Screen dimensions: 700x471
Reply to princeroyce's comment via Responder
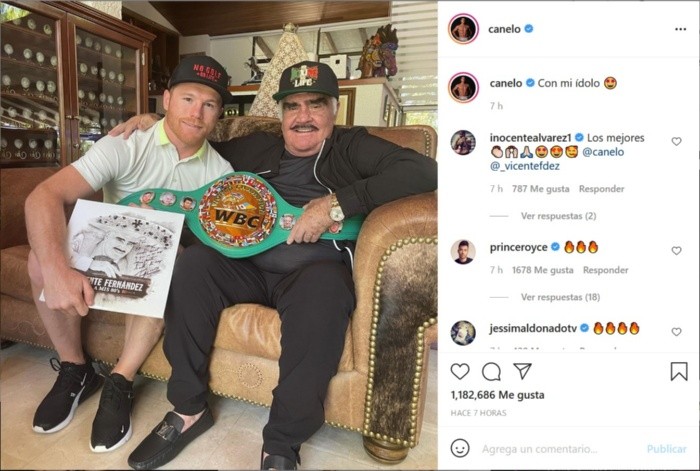[605, 270]
